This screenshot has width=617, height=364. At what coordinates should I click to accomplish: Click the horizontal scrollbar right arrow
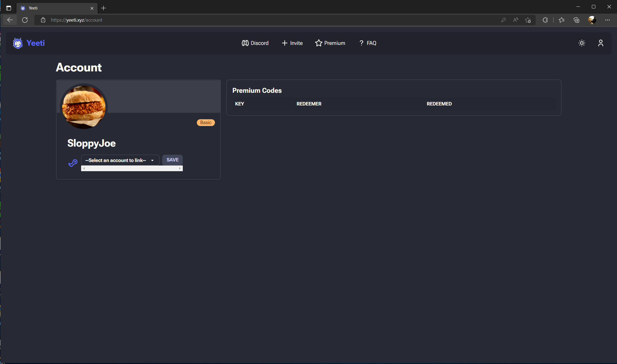pyautogui.click(x=180, y=168)
